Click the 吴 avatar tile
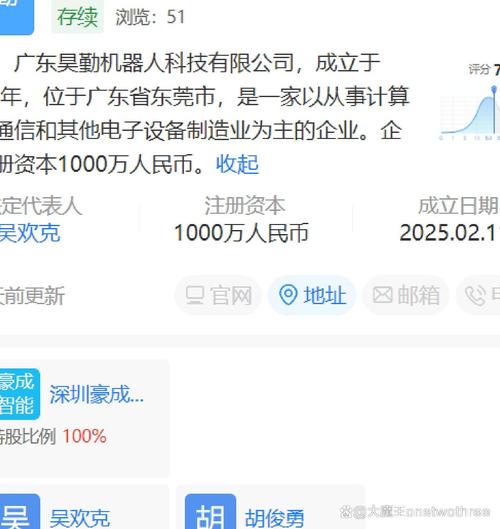 pyautogui.click(x=20, y=511)
